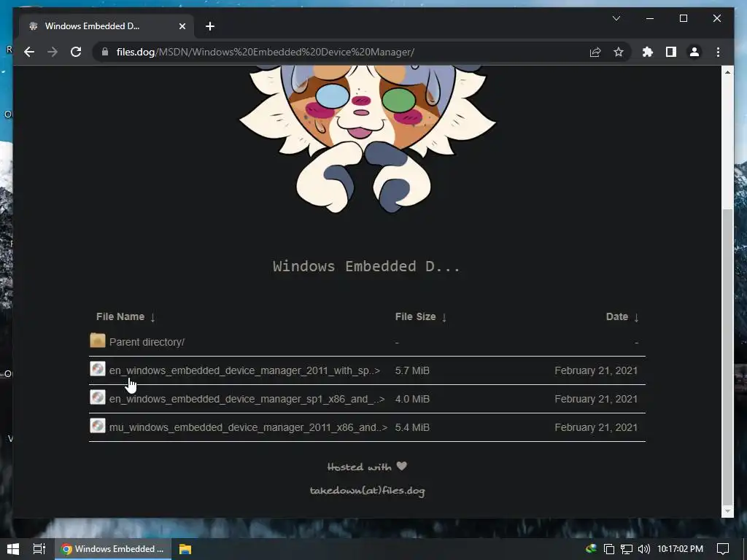Open a new browser tab
The image size is (747, 560).
(210, 26)
